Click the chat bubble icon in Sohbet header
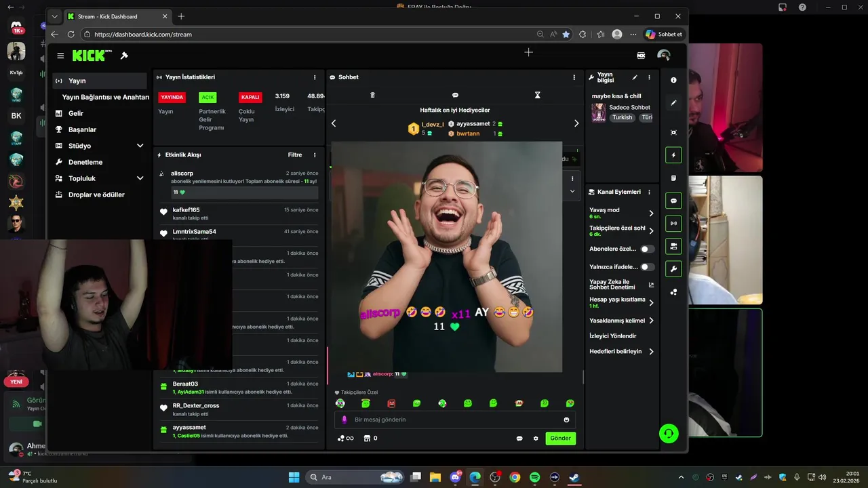This screenshot has height=488, width=868. point(455,95)
